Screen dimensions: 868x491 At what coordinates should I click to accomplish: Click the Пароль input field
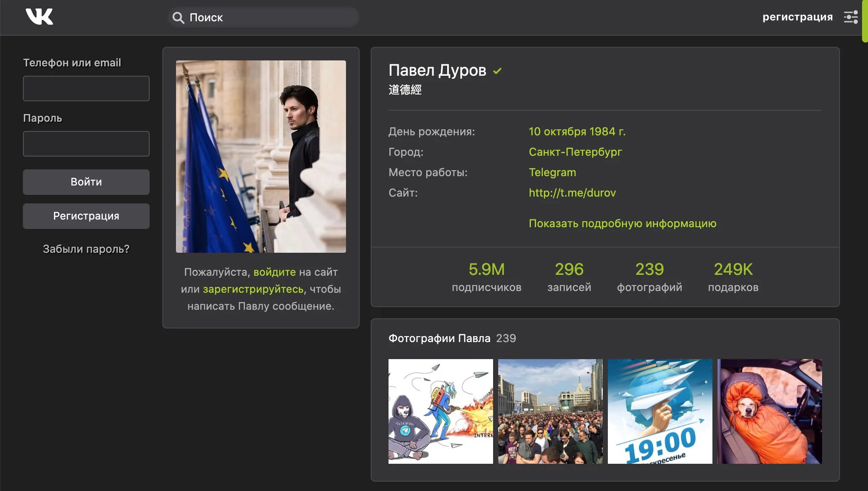tap(86, 144)
